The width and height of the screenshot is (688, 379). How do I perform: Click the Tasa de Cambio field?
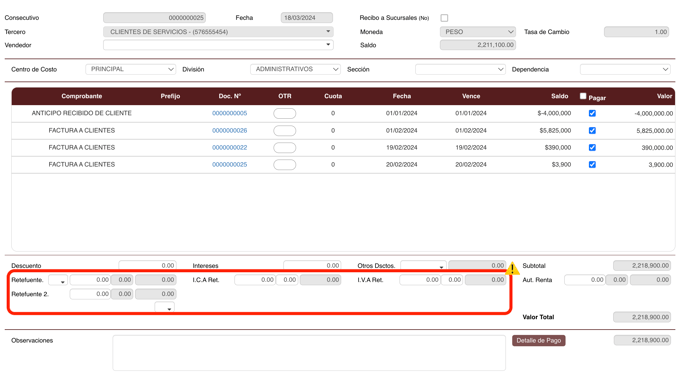636,32
